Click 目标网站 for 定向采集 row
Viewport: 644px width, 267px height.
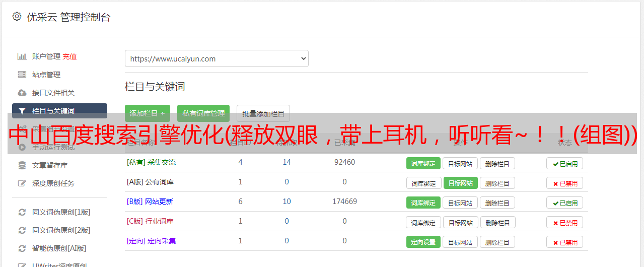pyautogui.click(x=460, y=242)
